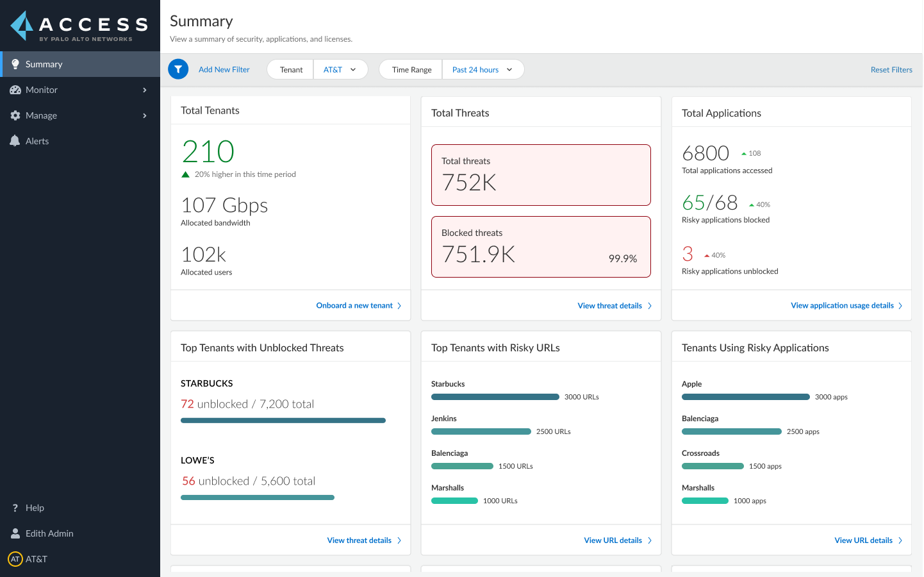Click the Starbucks 3000 URLs bar
The width and height of the screenshot is (924, 577).
tap(495, 397)
